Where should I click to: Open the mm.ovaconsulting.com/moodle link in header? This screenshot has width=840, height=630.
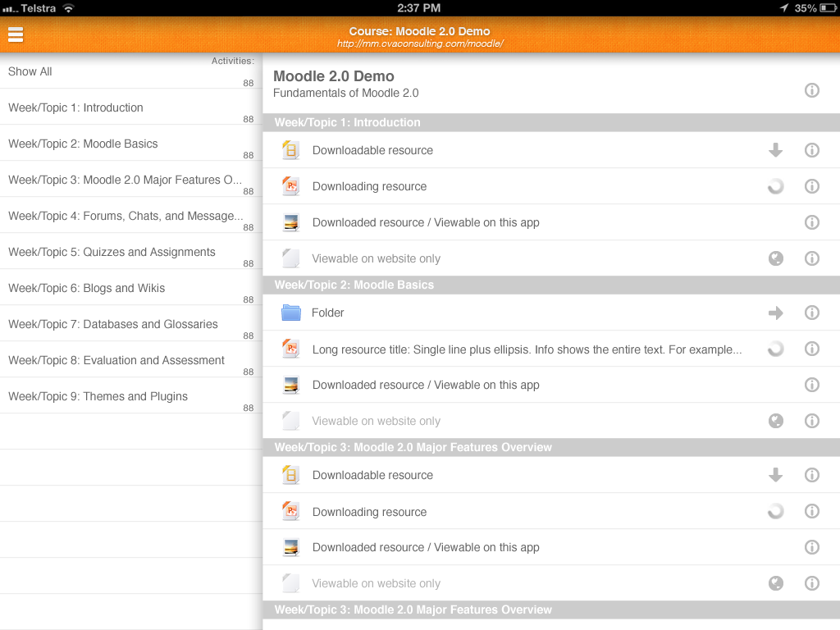[420, 43]
